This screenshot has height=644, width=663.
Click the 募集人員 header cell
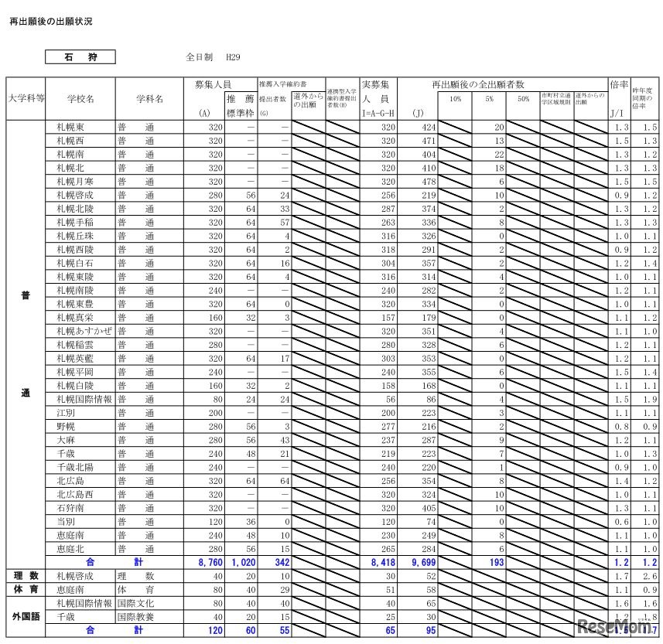(213, 84)
